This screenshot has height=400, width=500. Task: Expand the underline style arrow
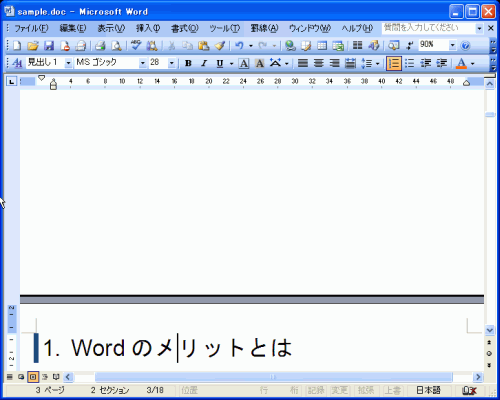tap(231, 63)
